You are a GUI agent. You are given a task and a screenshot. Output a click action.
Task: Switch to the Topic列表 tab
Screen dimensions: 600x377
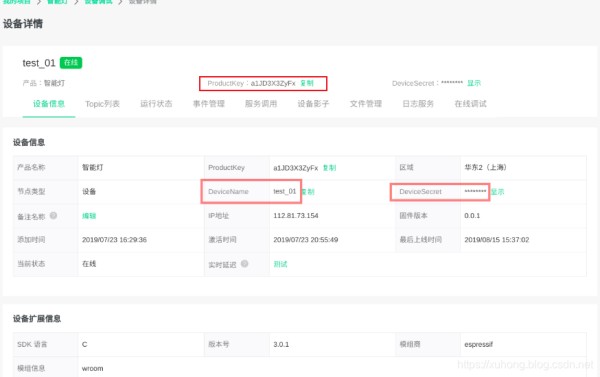click(x=102, y=104)
